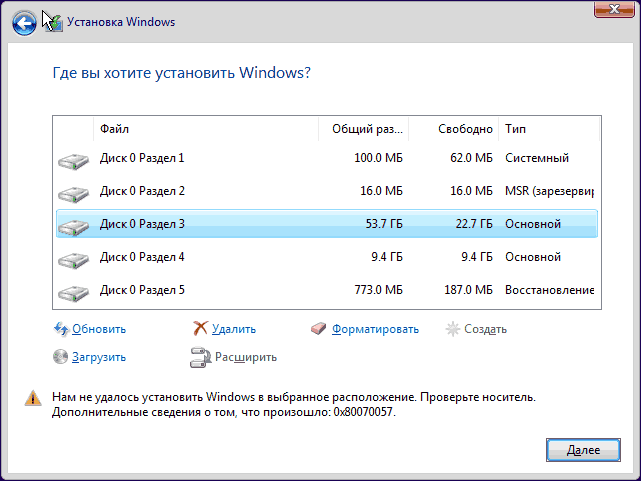Viewport: 641px width, 481px height.
Task: Select Диск 0 Раздел 3 row
Action: (327, 224)
